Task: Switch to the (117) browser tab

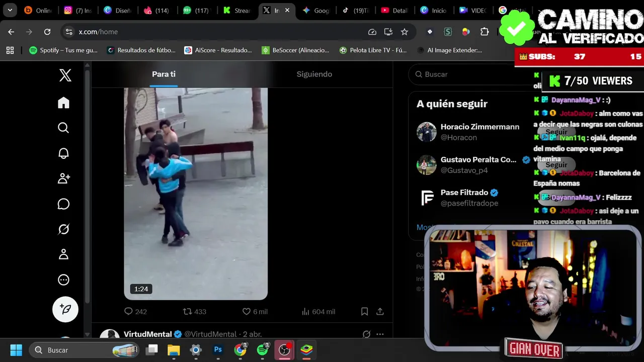Action: (x=196, y=11)
